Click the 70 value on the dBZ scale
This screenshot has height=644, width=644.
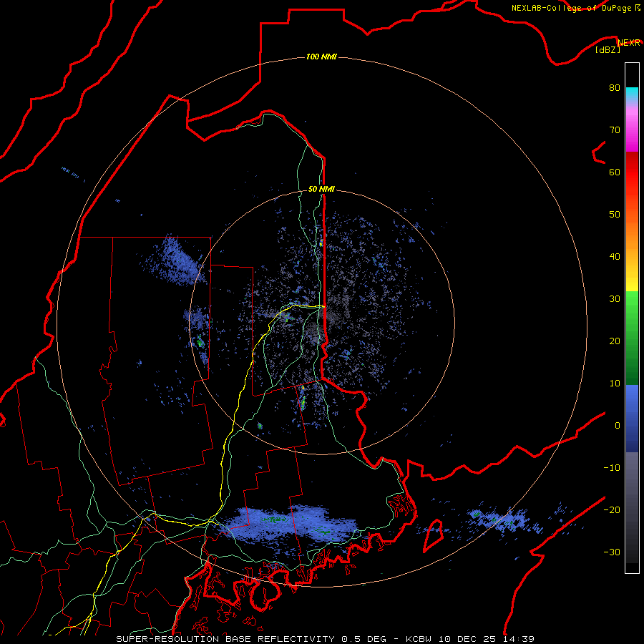coord(615,130)
